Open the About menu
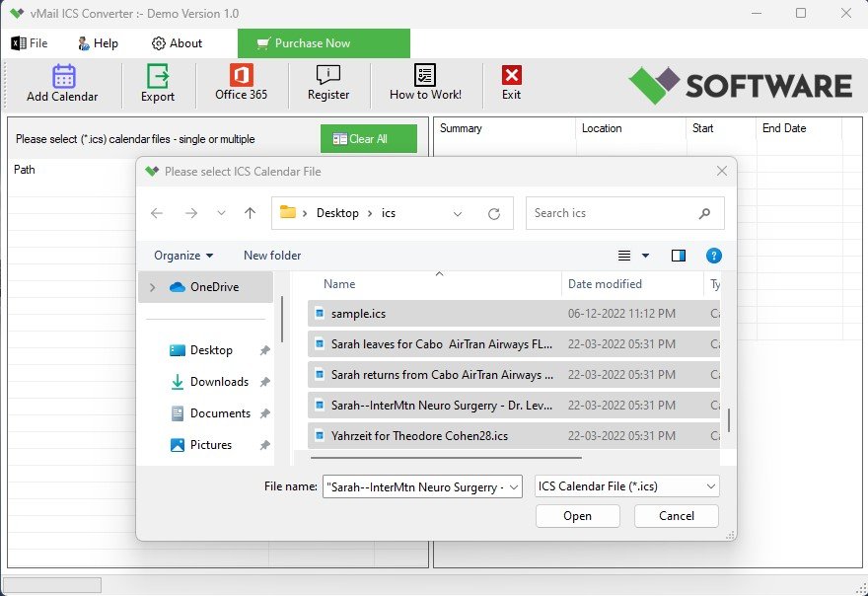 click(178, 43)
